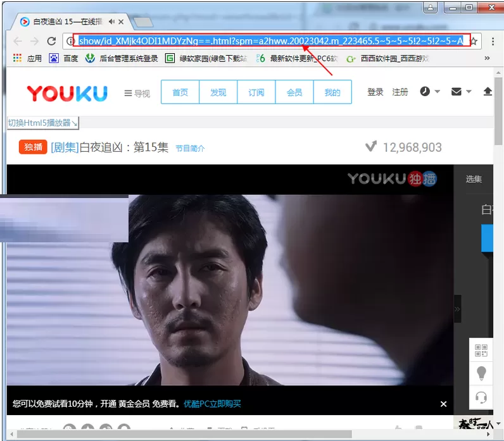The height and width of the screenshot is (441, 504).
Task: Open the 节目简介 program intro
Action: 190,149
